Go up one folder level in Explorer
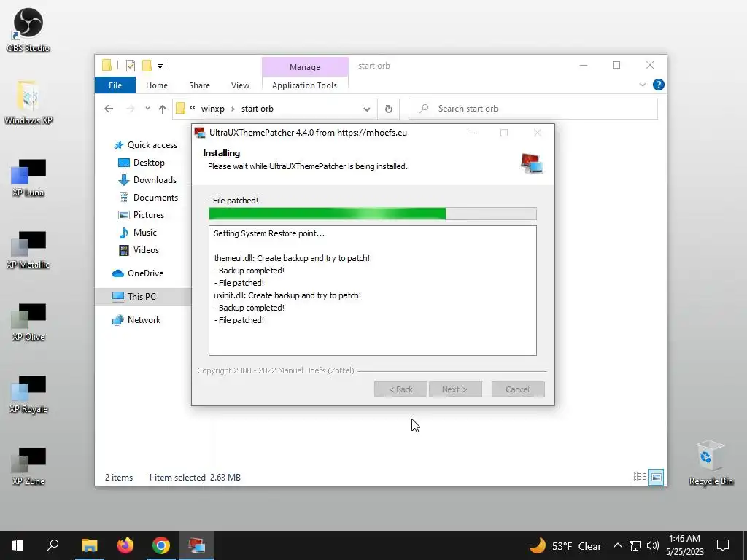Image resolution: width=747 pixels, height=560 pixels. coord(163,109)
